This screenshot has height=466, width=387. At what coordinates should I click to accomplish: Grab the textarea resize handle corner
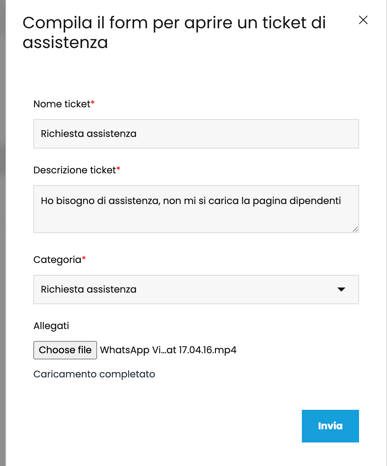[355, 229]
